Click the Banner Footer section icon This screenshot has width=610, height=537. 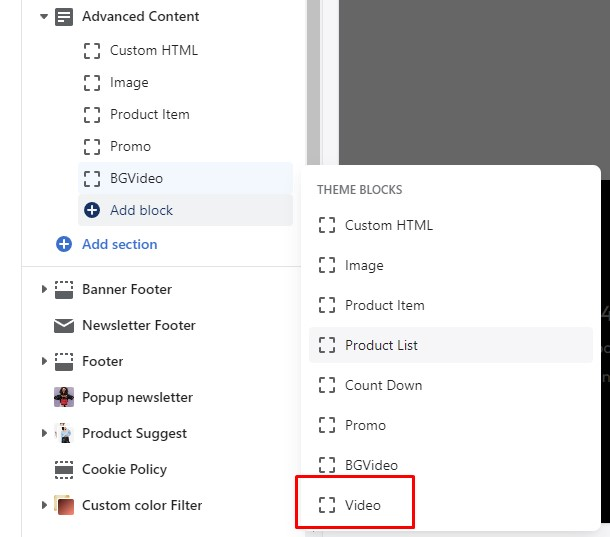[64, 289]
